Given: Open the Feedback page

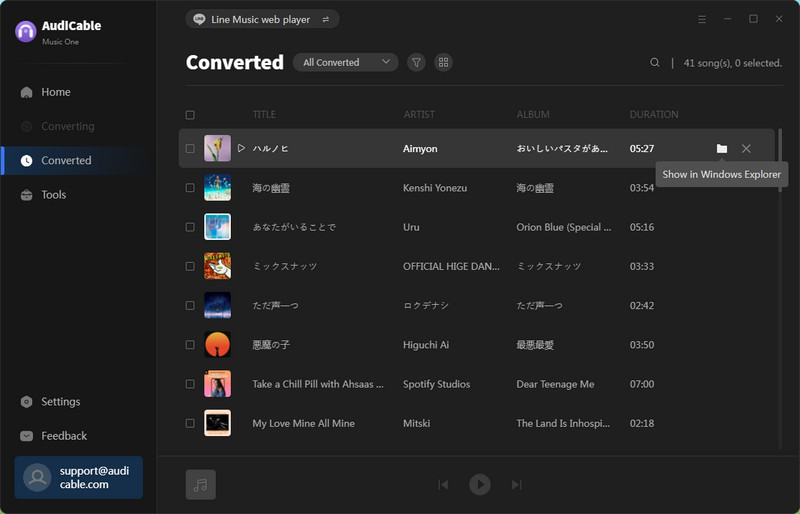Looking at the screenshot, I should click(54, 436).
